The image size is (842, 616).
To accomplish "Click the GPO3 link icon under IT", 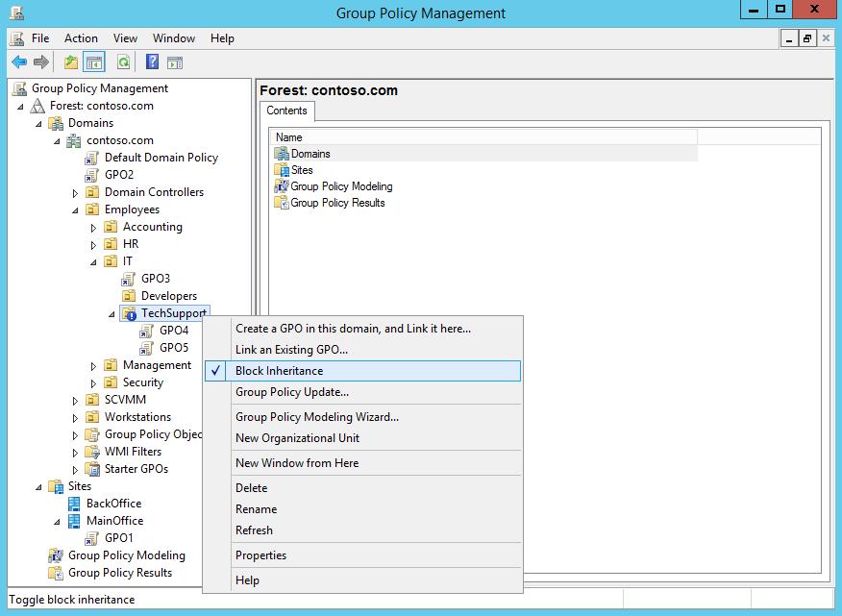I will (129, 279).
